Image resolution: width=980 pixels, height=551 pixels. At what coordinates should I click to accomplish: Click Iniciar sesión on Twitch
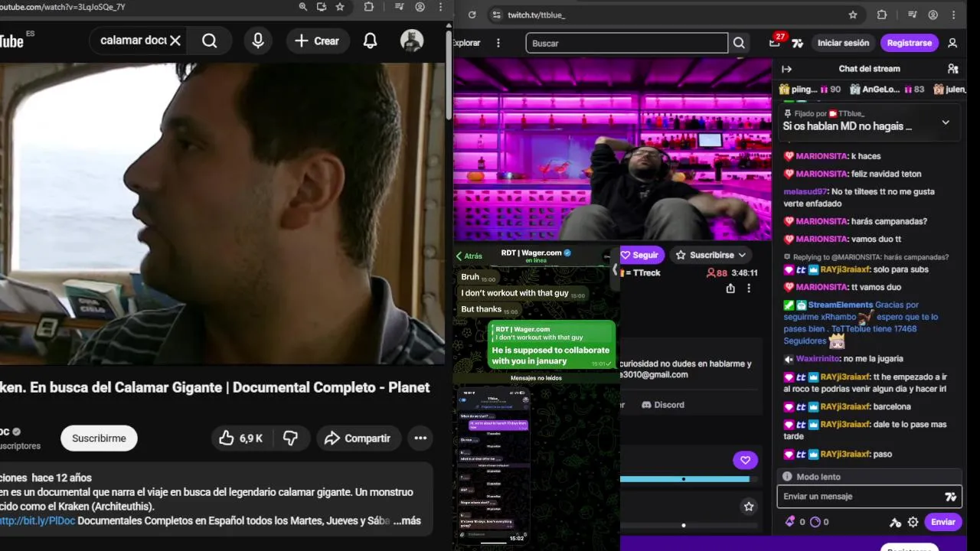pyautogui.click(x=843, y=43)
